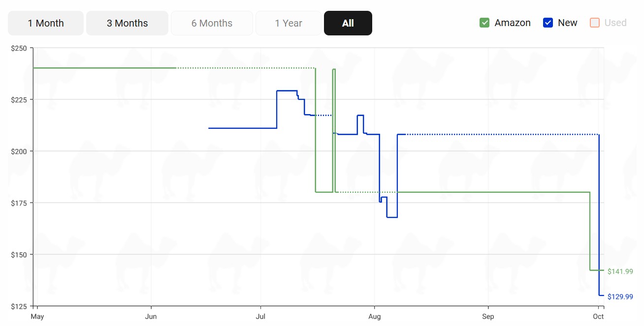Click the $200 y-axis label
The height and width of the screenshot is (326, 644).
pos(20,151)
